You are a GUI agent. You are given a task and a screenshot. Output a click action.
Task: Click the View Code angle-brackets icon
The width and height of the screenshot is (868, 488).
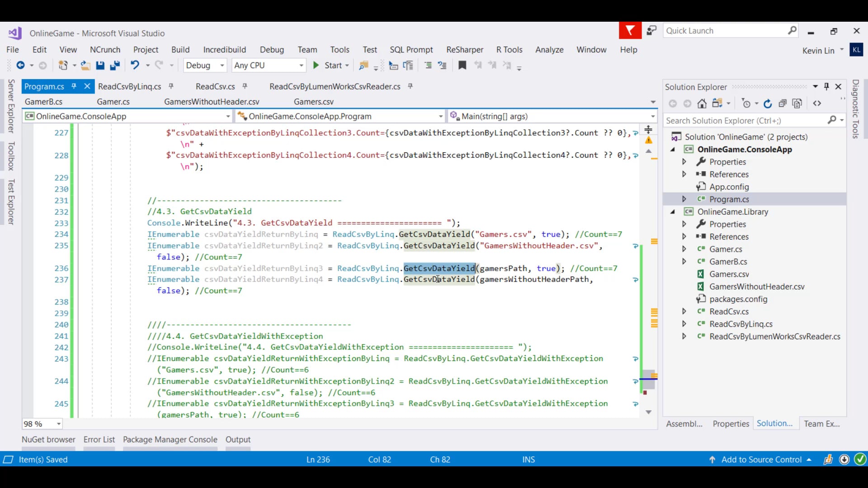pos(817,103)
